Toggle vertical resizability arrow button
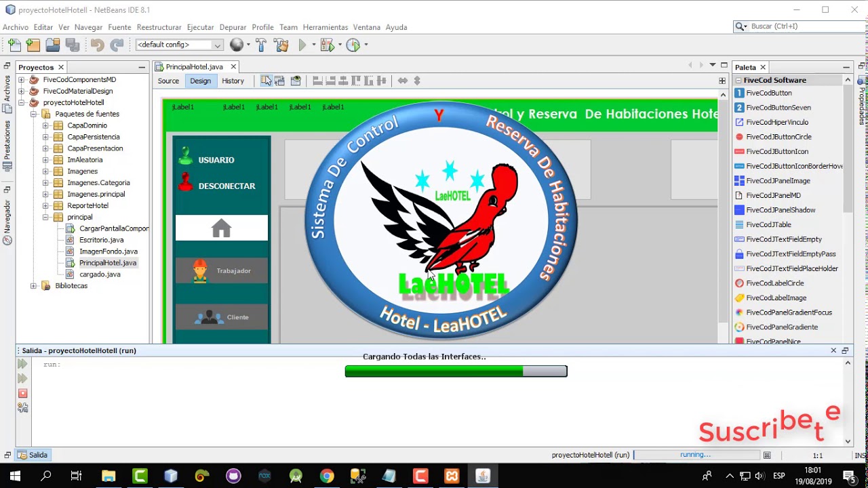Viewport: 868px width, 488px height. tap(417, 81)
